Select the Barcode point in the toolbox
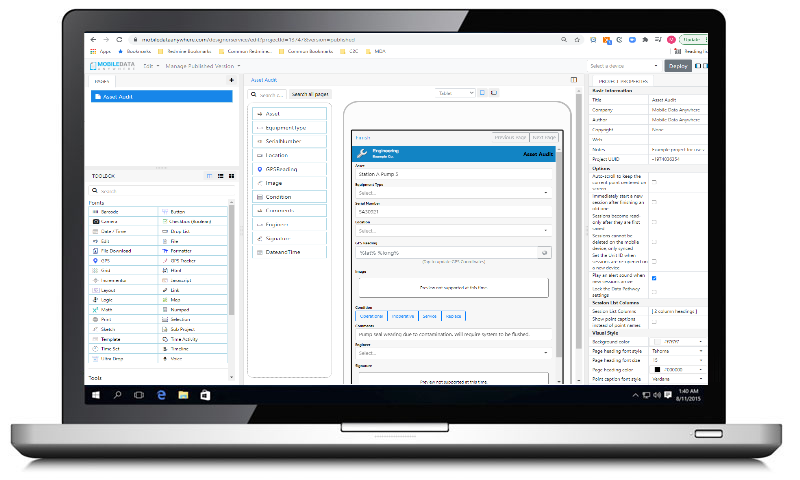This screenshot has height=480, width=800. click(x=110, y=213)
